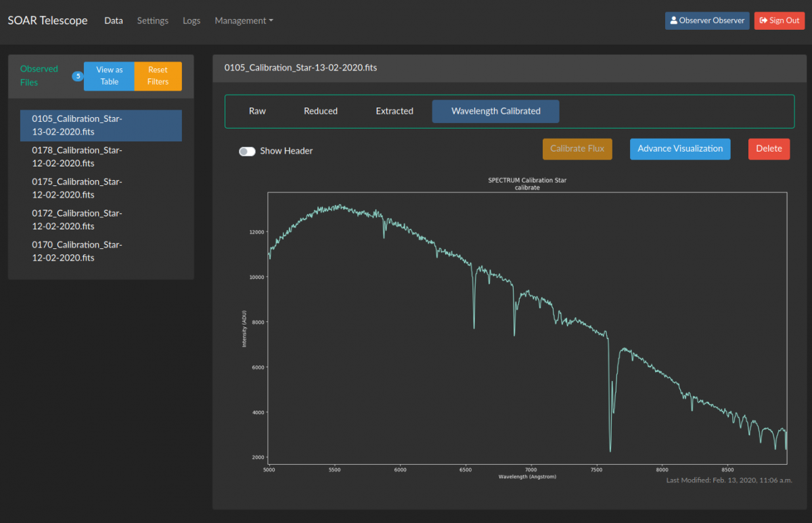Click the Reset Filters button

click(x=158, y=76)
